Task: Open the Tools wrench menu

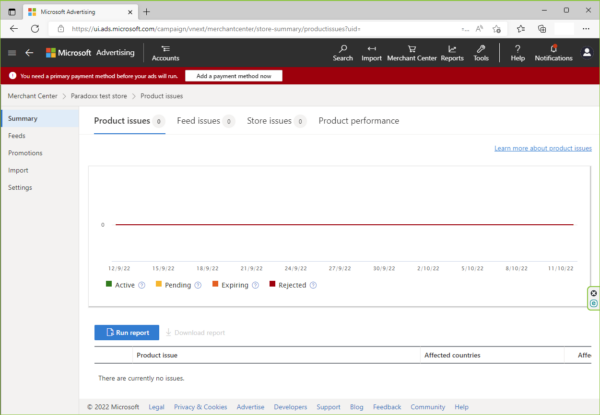Action: pyautogui.click(x=481, y=53)
